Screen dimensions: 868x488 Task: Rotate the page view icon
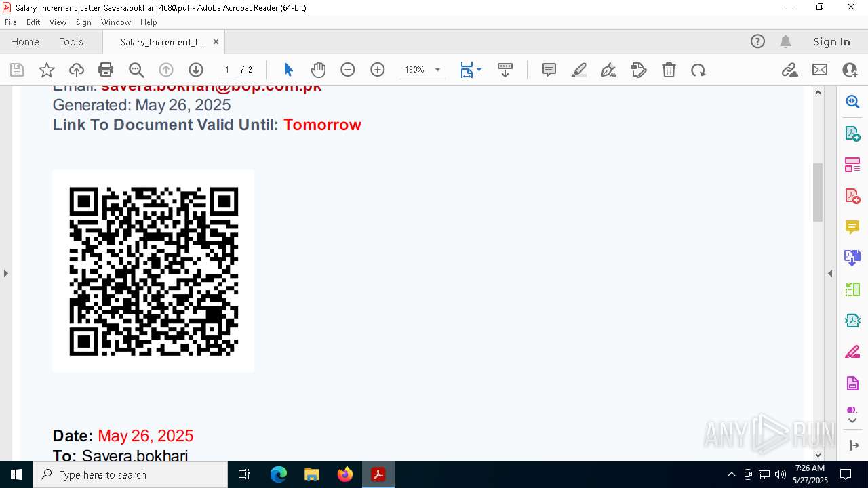698,70
